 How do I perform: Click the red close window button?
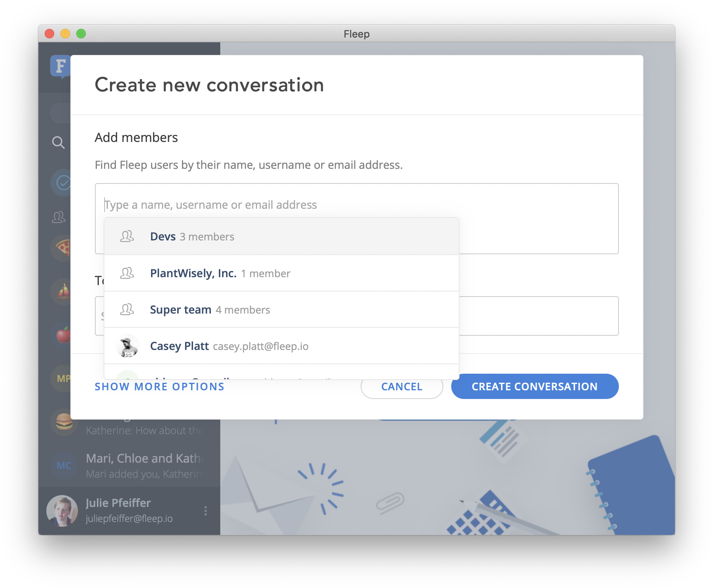49,34
